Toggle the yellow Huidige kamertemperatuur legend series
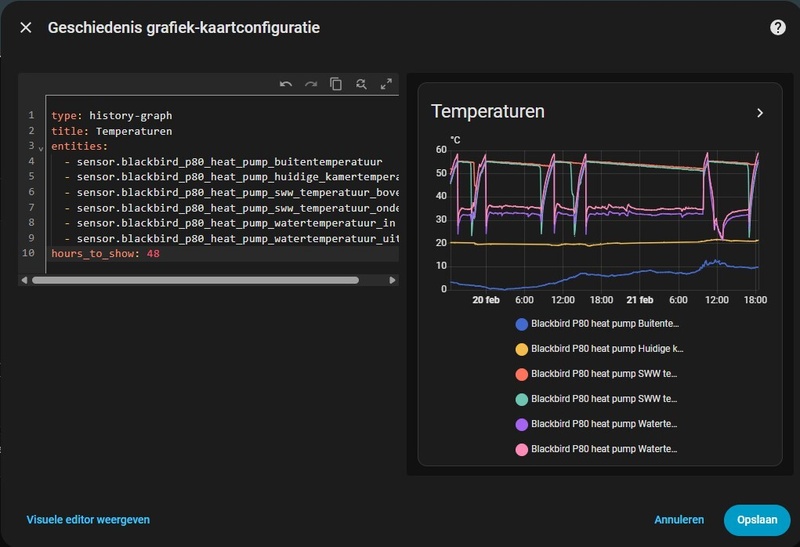800x547 pixels. click(x=598, y=349)
